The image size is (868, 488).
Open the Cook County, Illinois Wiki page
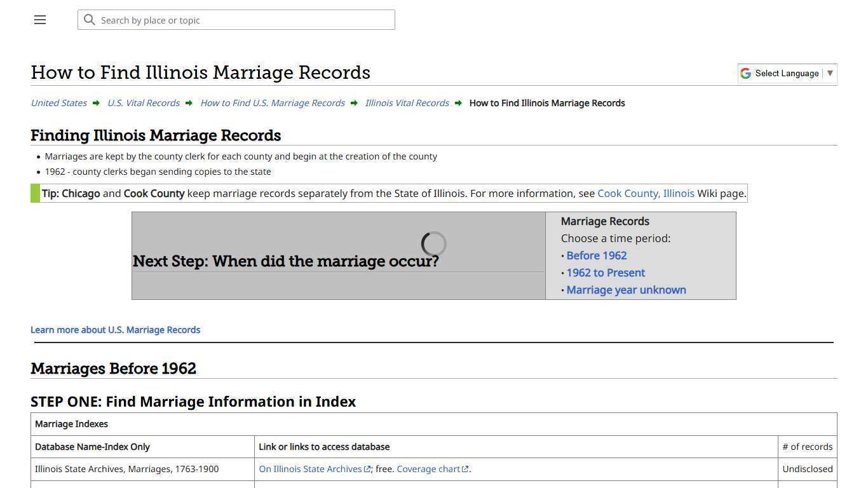pyautogui.click(x=646, y=193)
